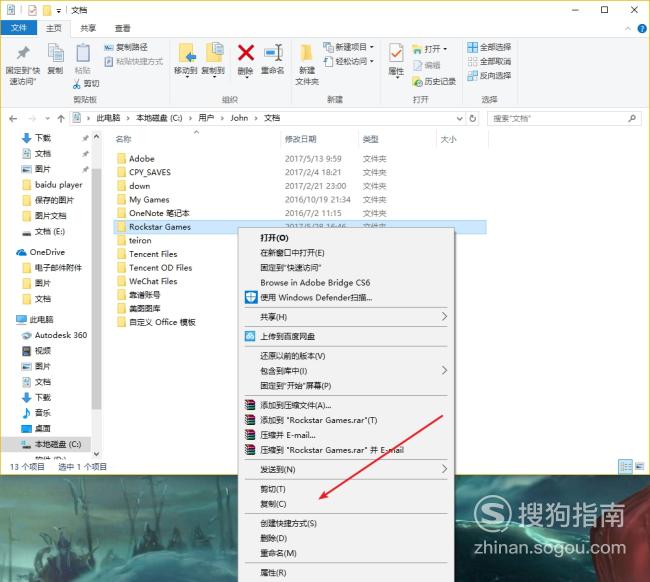650x582 pixels.
Task: Open the Easy Access dropdown
Action: click(x=349, y=61)
